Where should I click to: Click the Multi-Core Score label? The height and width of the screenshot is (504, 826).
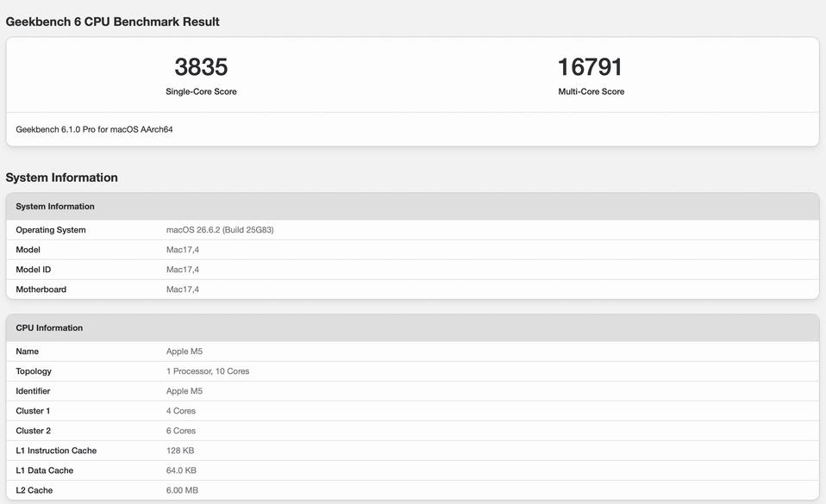[591, 91]
